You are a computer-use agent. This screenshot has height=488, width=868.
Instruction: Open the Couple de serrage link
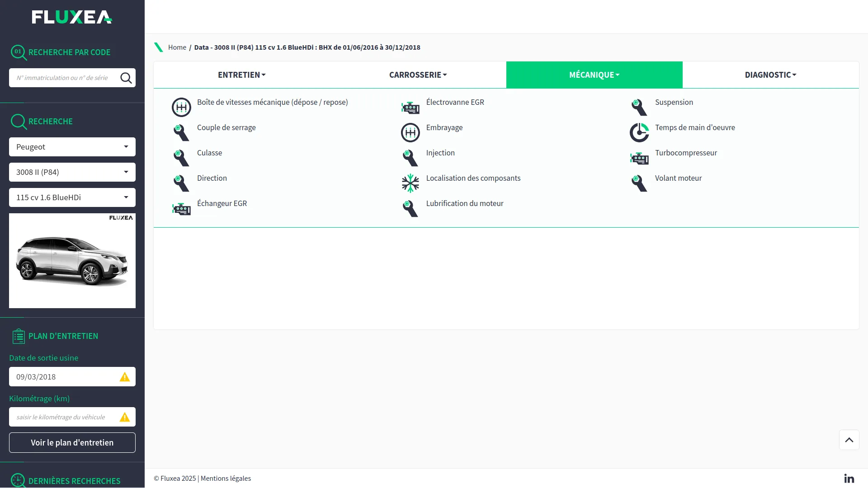pyautogui.click(x=226, y=128)
